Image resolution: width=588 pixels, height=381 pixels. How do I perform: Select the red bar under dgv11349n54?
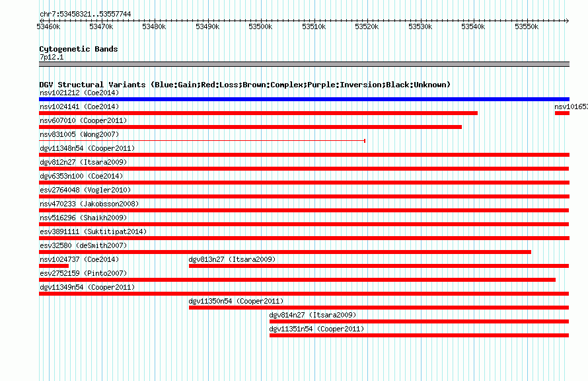click(x=304, y=294)
